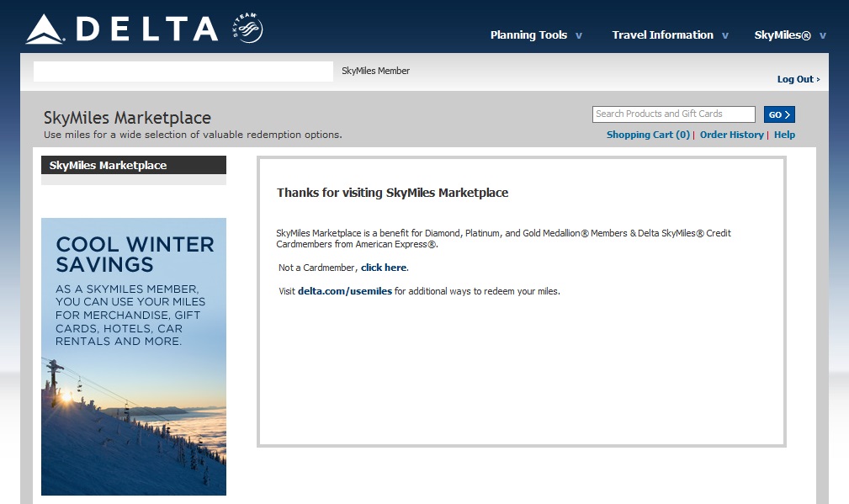Expand the arrow next to Travel Information
The width and height of the screenshot is (849, 504).
(724, 35)
